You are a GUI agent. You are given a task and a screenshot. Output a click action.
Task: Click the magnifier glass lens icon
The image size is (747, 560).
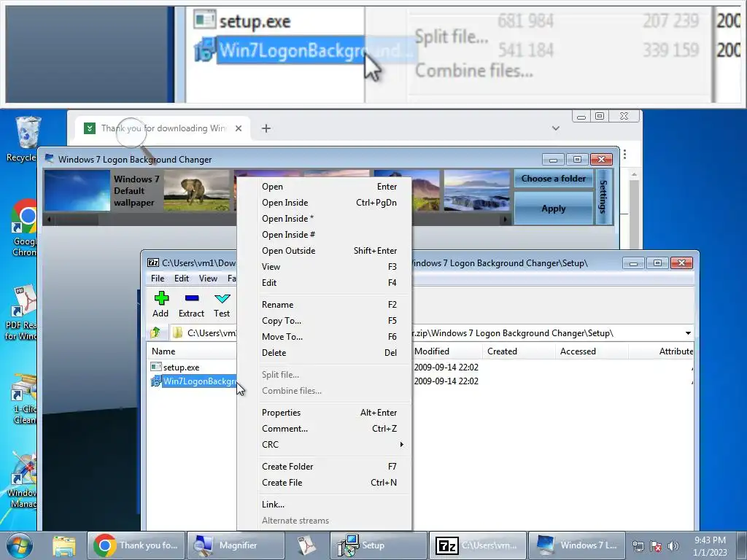coord(131,132)
